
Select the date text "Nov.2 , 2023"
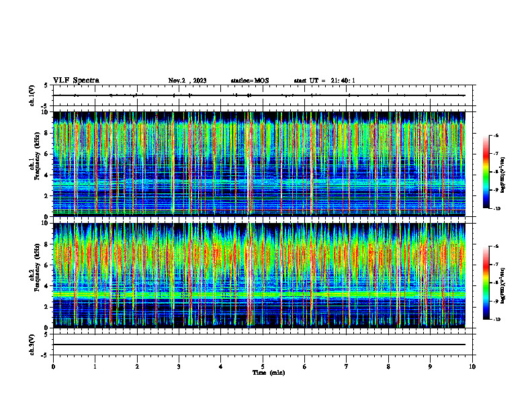[187, 81]
